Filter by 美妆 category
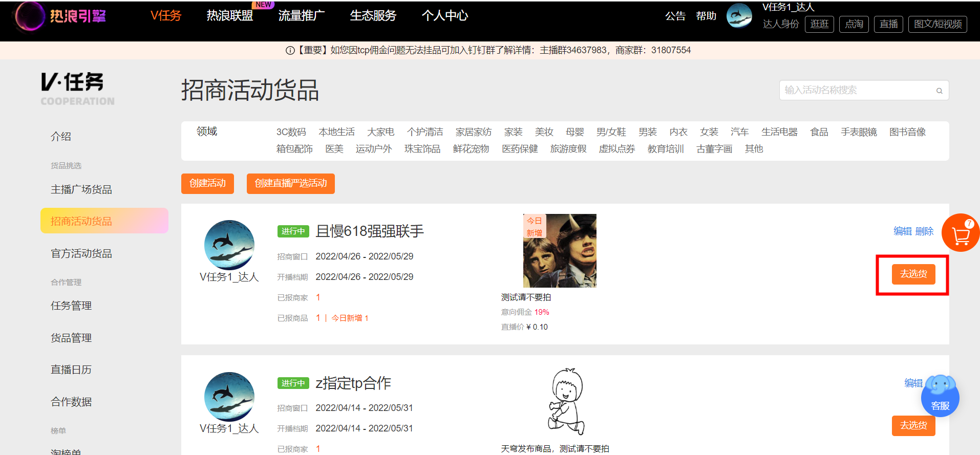The height and width of the screenshot is (455, 980). (544, 132)
